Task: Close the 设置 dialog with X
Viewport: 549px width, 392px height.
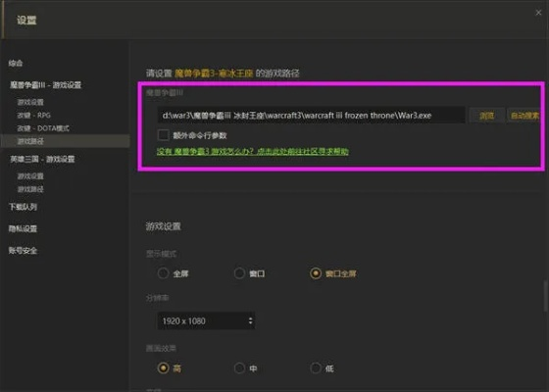Action: (x=538, y=13)
